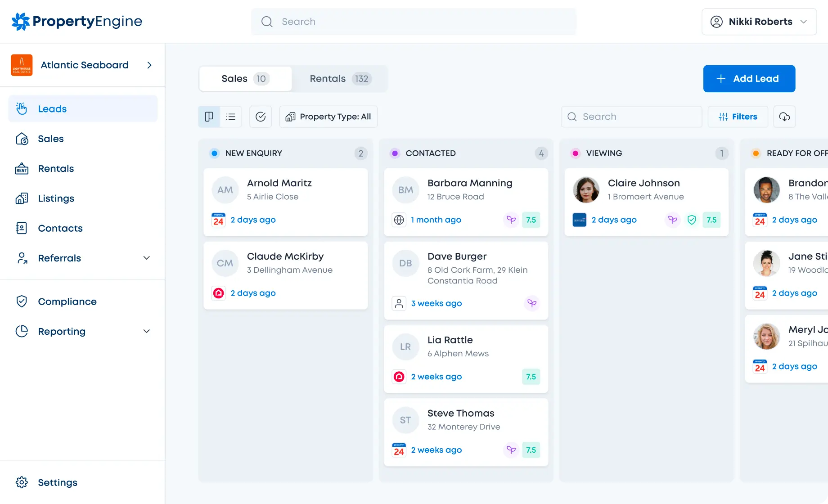The width and height of the screenshot is (828, 504).
Task: Click Property24 icon on Arnold Maritz card
Action: [219, 220]
